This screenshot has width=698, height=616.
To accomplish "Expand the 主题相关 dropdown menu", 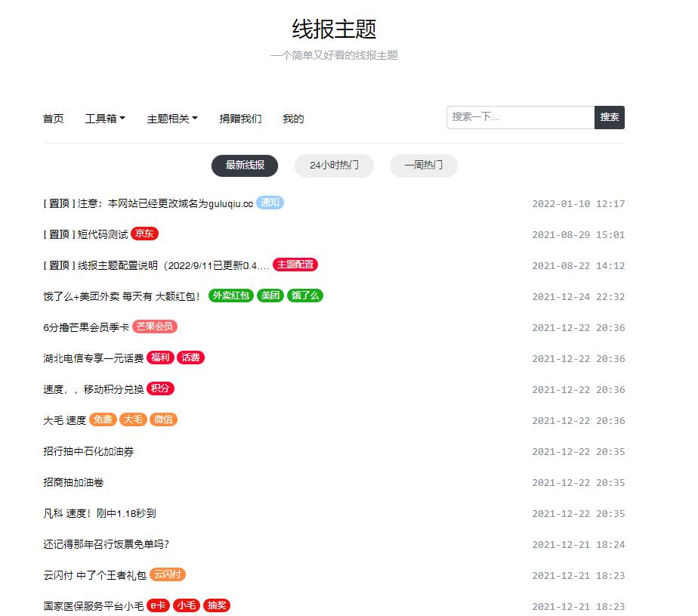I will 172,119.
